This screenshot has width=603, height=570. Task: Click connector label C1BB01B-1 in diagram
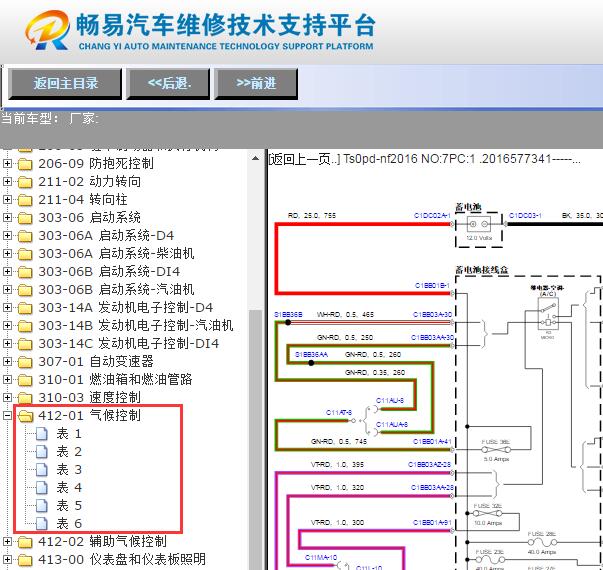point(432,285)
